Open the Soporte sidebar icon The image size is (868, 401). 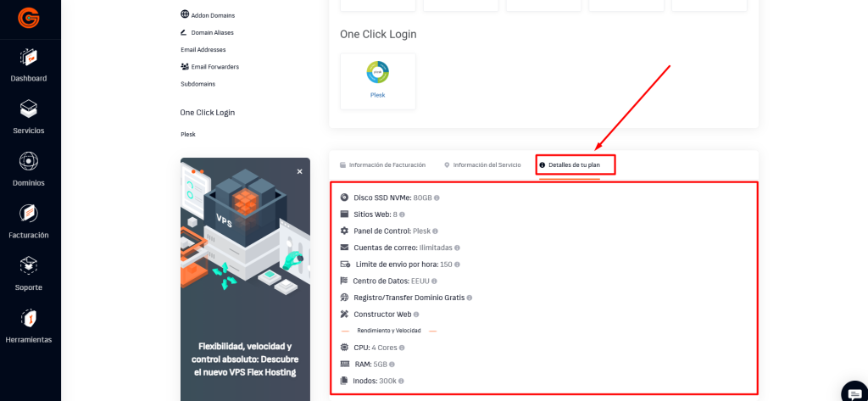tap(29, 267)
